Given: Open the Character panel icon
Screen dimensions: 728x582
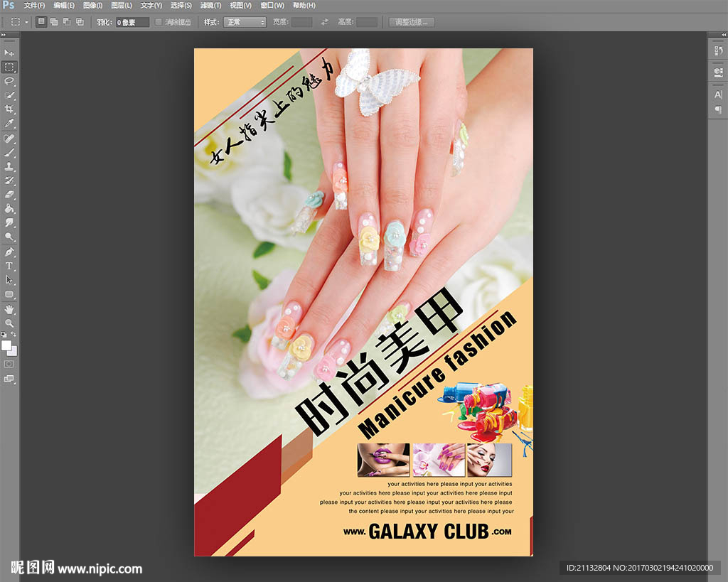Looking at the screenshot, I should tap(717, 95).
